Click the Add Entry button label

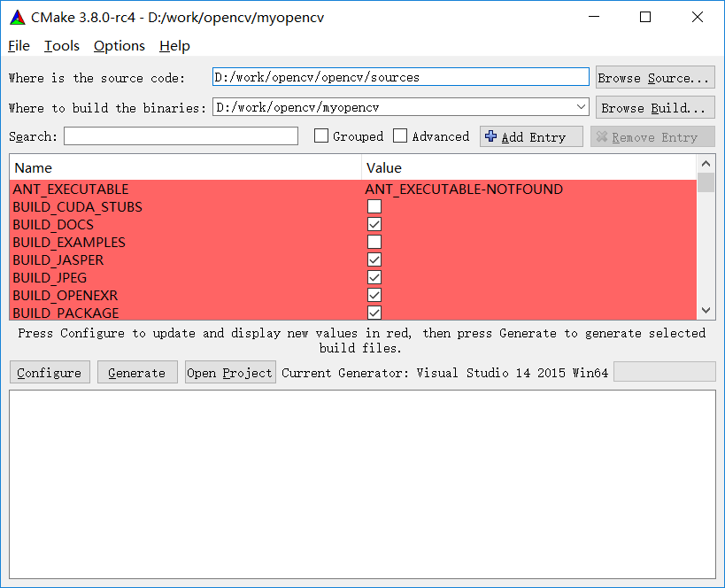pos(534,137)
